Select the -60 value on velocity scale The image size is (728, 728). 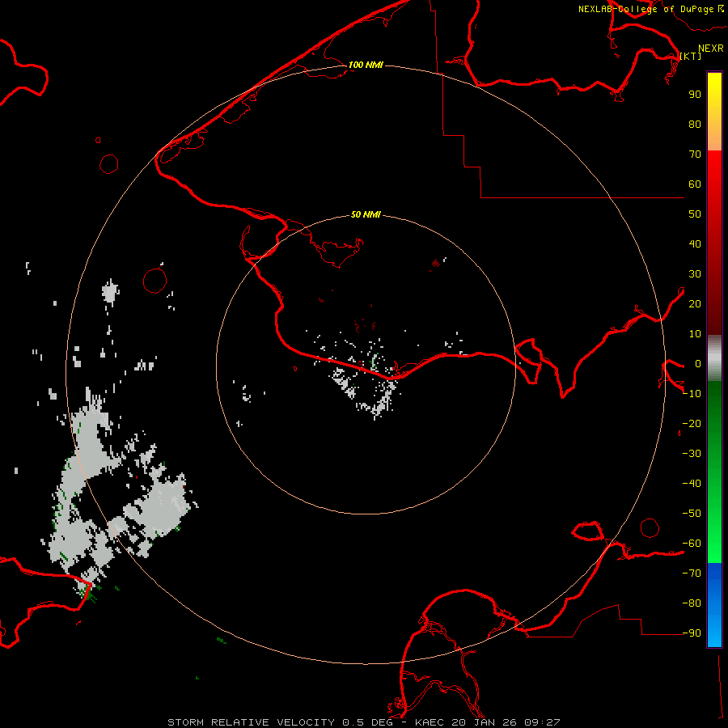(692, 544)
